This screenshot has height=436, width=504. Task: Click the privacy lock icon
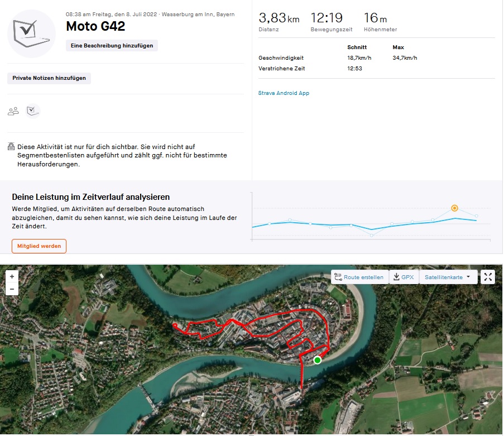point(11,147)
